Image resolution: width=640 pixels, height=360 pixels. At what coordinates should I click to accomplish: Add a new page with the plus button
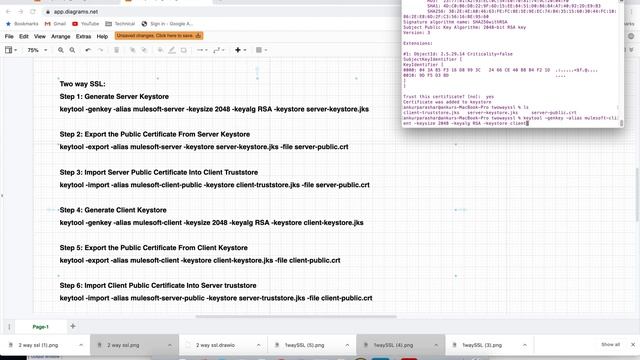pyautogui.click(x=73, y=326)
